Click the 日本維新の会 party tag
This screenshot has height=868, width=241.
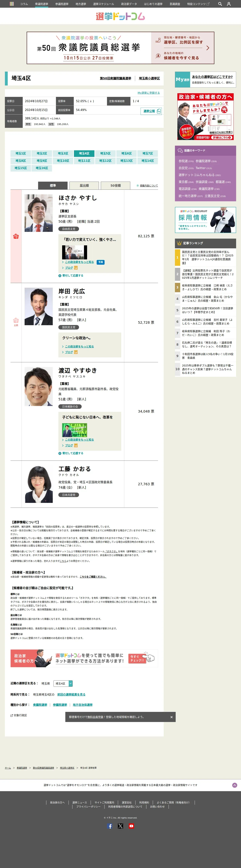pyautogui.click(x=70, y=407)
